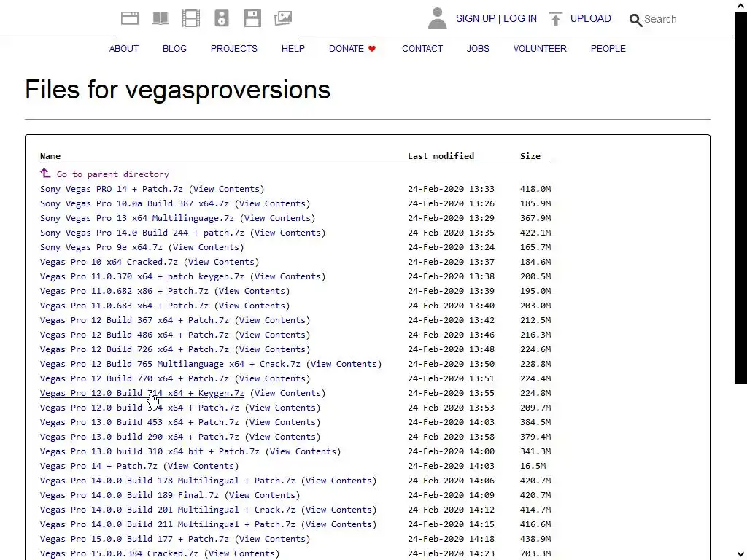The height and width of the screenshot is (560, 747).
Task: View Contents of Sony Vegas Pro 13 x64 Multilinguage
Action: coord(277,218)
